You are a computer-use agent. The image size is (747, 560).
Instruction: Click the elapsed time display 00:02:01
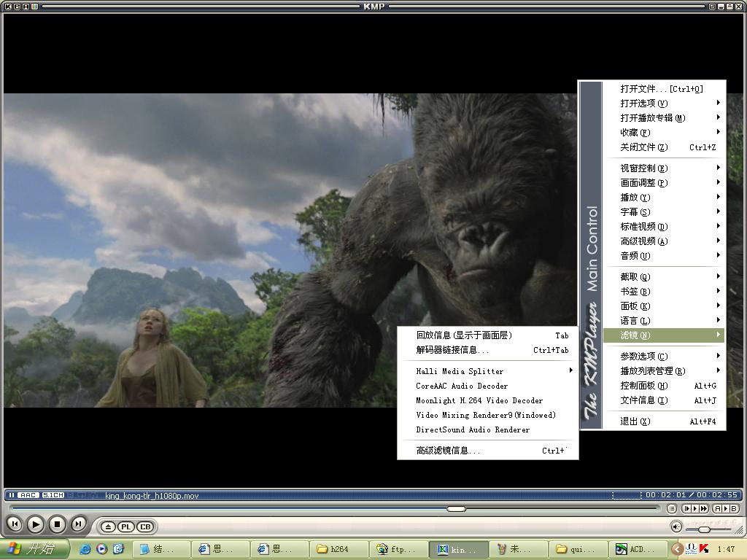coord(665,495)
